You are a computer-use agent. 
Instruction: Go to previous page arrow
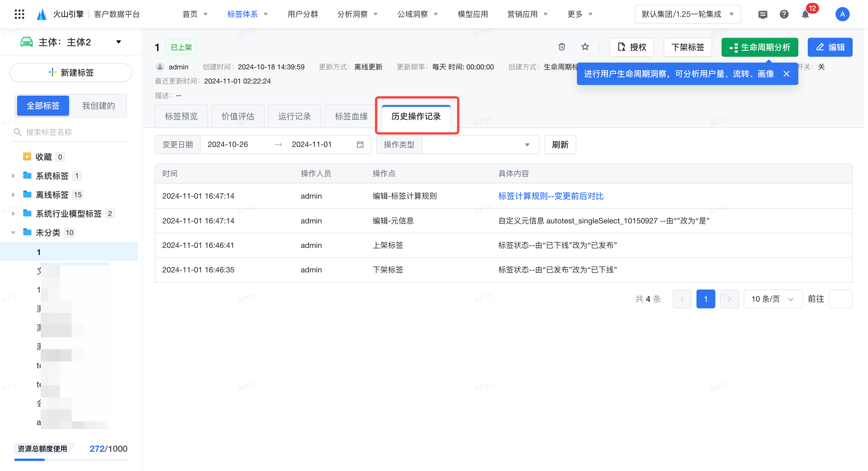click(682, 299)
